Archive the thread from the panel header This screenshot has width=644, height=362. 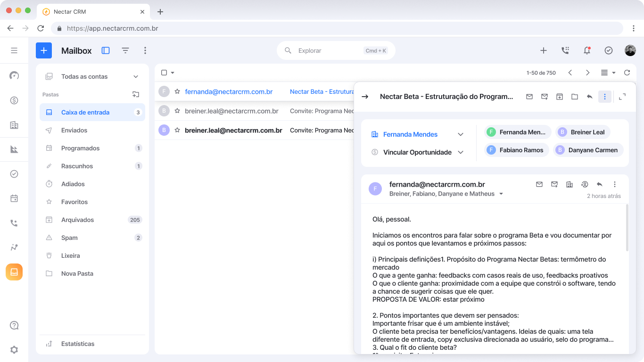click(x=560, y=97)
